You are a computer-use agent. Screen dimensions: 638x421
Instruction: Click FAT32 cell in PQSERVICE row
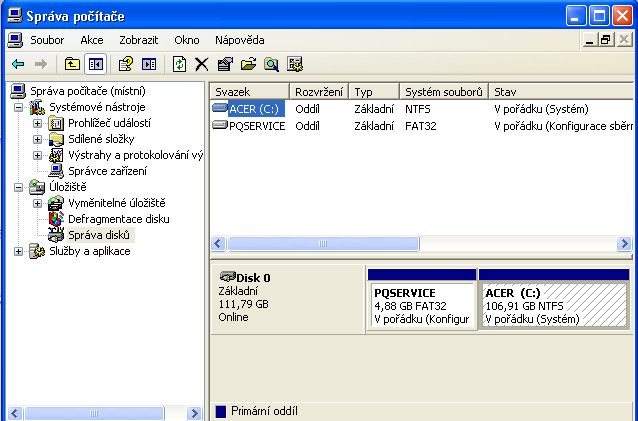coord(421,126)
